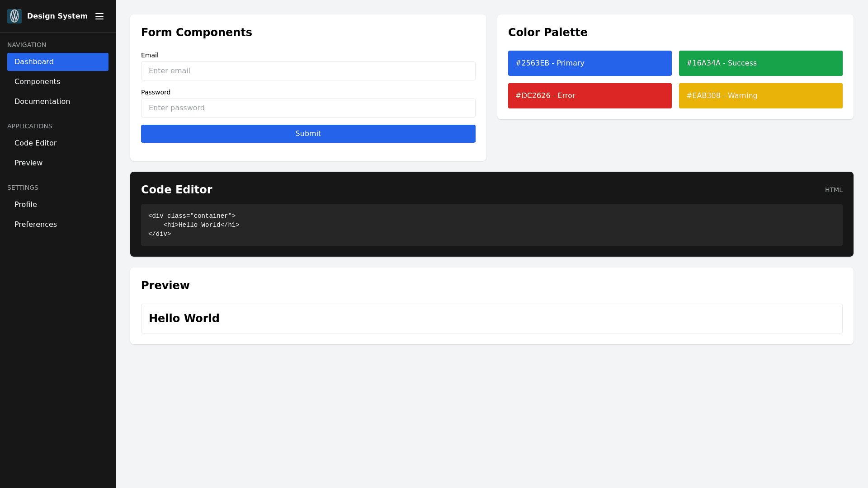This screenshot has height=488, width=868.
Task: Click the HTML language label
Action: click(834, 190)
